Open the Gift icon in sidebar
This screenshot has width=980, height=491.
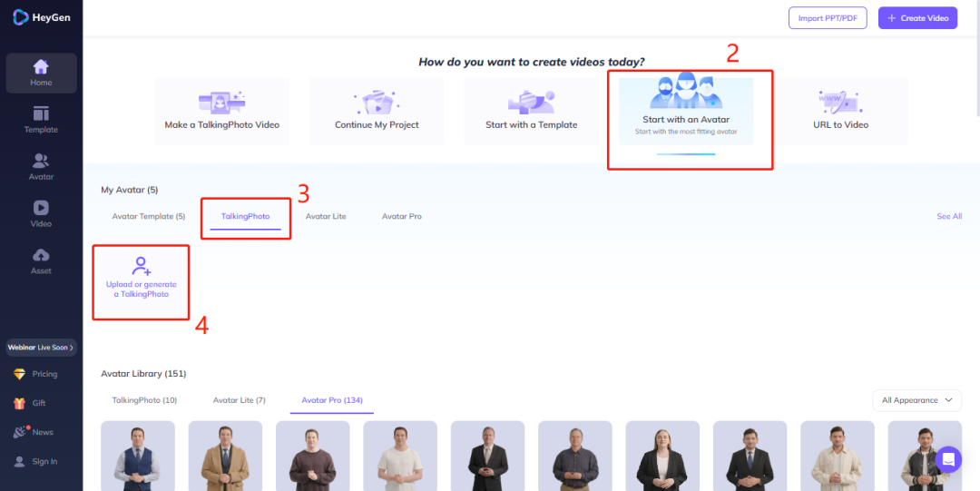tap(20, 403)
